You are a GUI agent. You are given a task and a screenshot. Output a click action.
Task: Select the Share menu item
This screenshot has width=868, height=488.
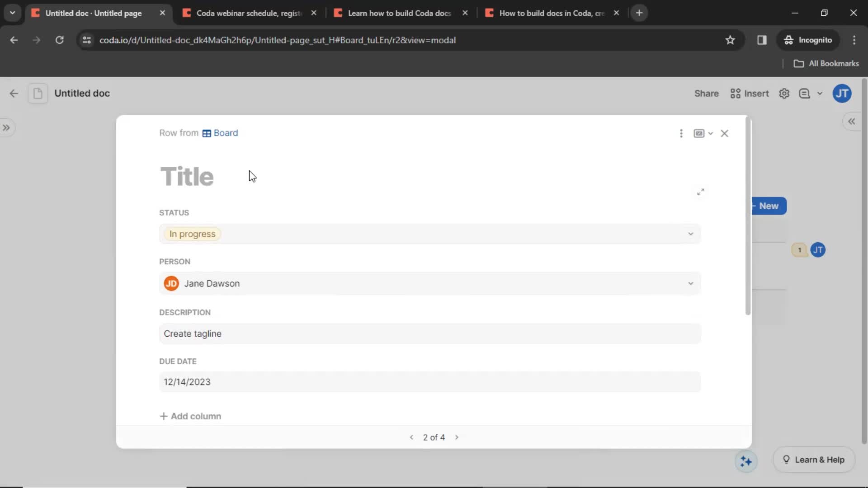click(706, 93)
